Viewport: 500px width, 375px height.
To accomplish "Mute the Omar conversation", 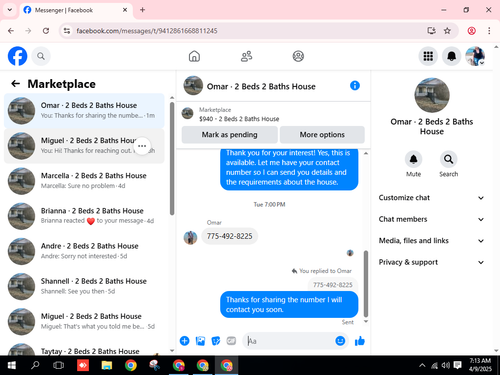I will click(x=413, y=159).
